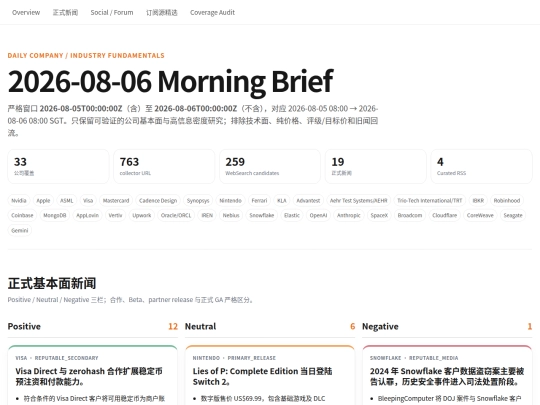Open the 订阅源精选 tab
This screenshot has height=405, width=540.
pos(162,12)
